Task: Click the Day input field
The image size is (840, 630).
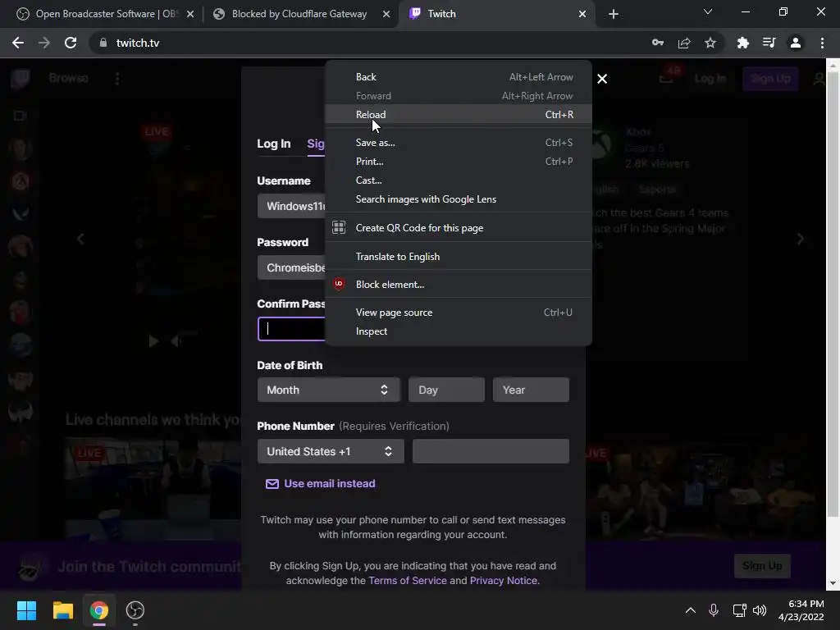Action: (446, 390)
